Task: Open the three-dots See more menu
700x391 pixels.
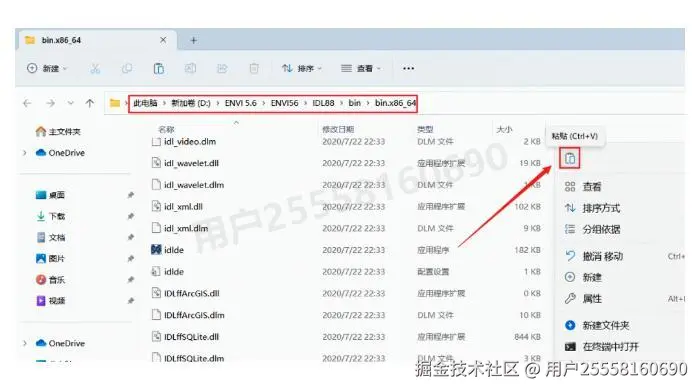Action: pos(408,68)
